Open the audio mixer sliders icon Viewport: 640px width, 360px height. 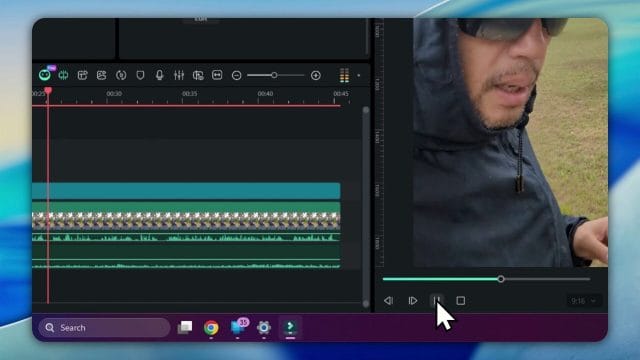coord(179,75)
